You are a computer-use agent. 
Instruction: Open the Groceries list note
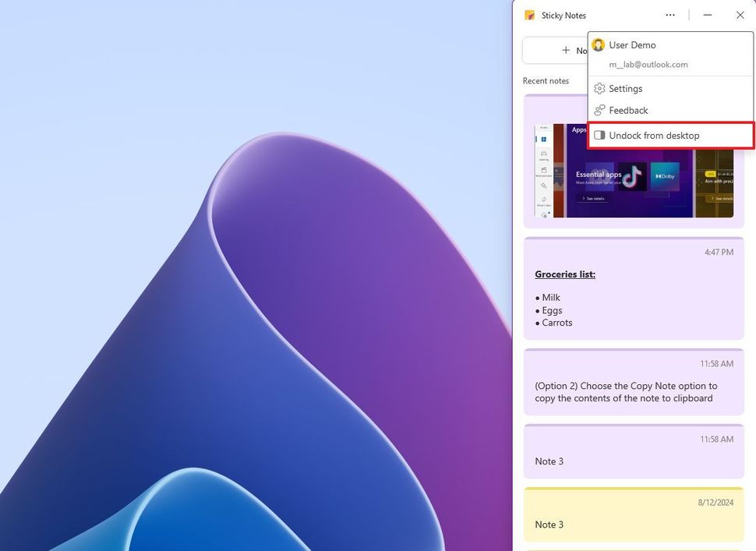(x=633, y=288)
